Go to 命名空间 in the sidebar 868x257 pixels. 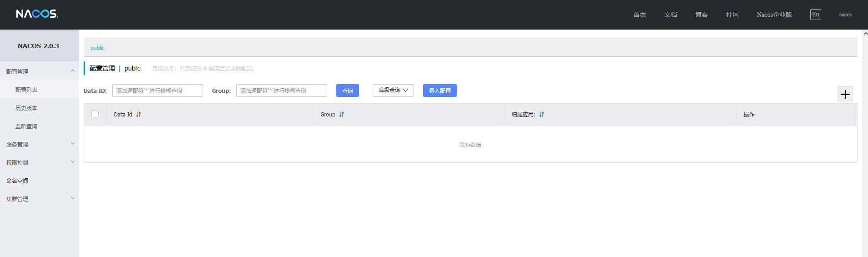point(17,181)
